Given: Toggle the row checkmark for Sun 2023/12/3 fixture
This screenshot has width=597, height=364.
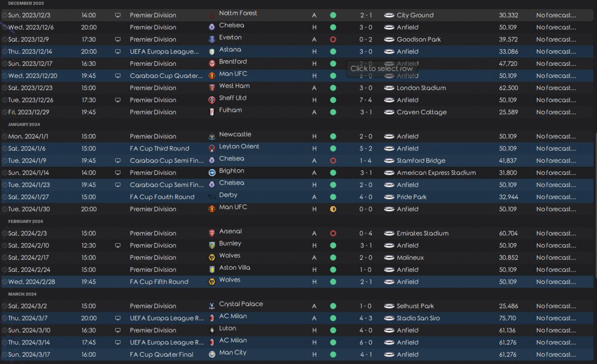Looking at the screenshot, I should (x=4, y=15).
